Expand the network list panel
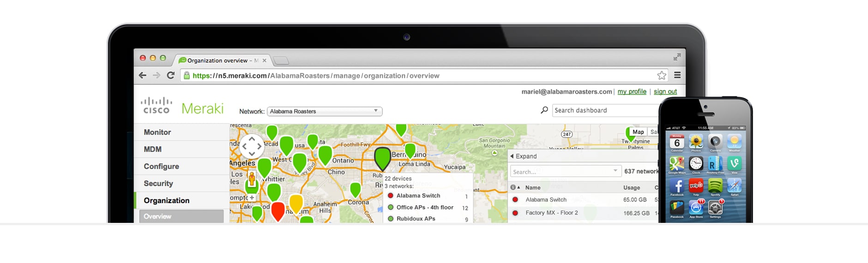The height and width of the screenshot is (263, 868). pos(524,156)
